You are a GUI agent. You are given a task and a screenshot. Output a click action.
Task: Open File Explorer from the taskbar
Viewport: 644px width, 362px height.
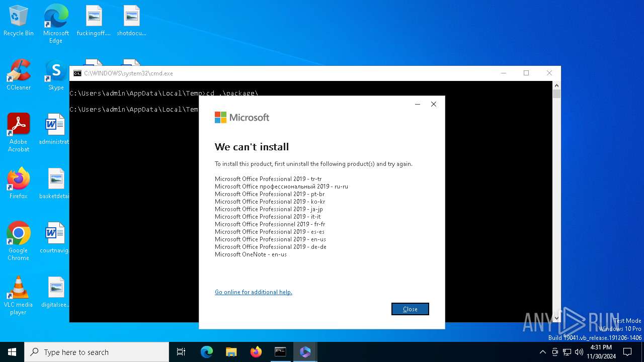tap(231, 352)
